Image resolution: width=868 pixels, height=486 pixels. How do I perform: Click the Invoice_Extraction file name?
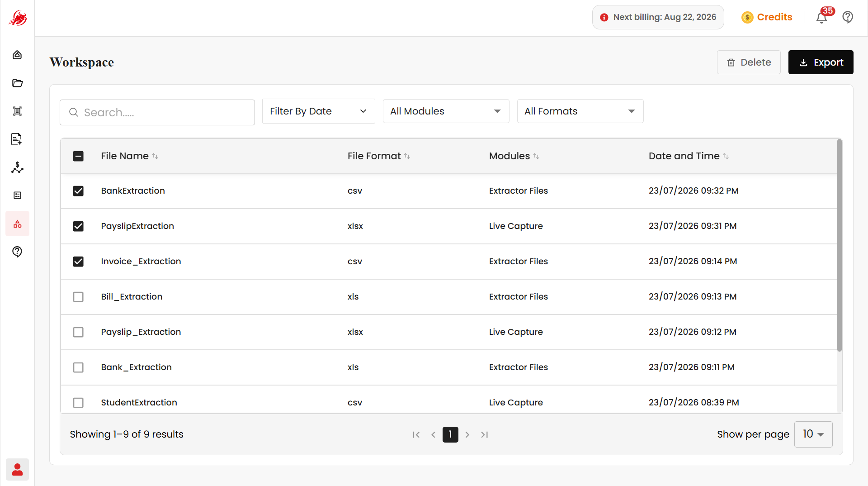pyautogui.click(x=141, y=262)
